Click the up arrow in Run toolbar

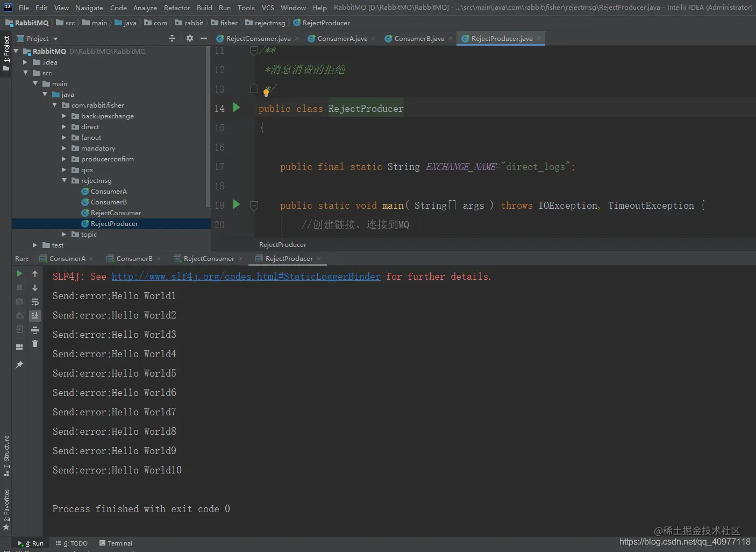(x=35, y=274)
